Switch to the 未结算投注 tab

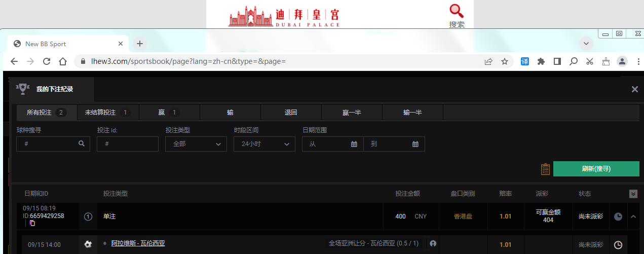click(x=107, y=113)
